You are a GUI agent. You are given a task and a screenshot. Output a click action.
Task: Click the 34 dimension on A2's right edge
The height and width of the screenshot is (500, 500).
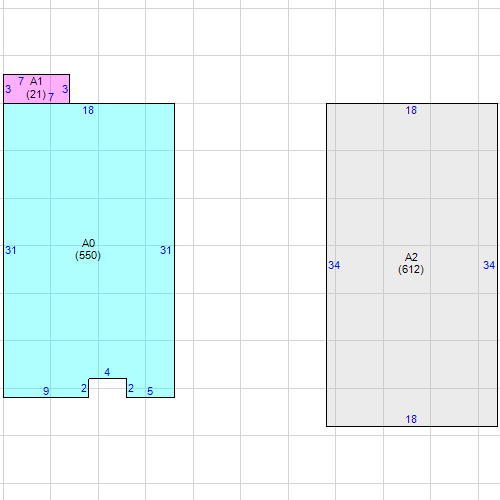[x=489, y=265]
